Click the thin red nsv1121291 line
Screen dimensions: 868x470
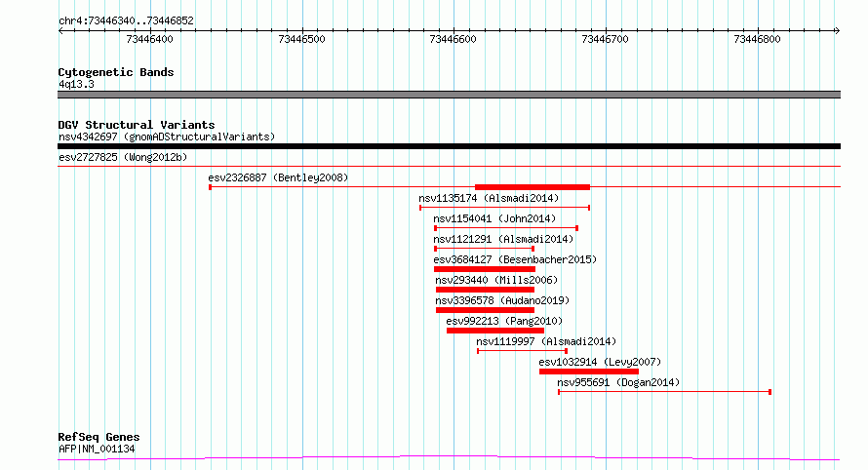coord(485,249)
